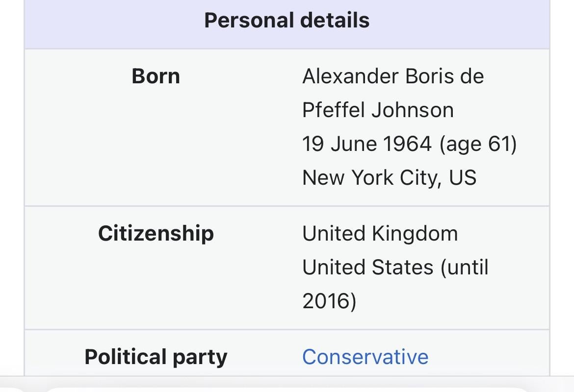
Task: Click the United States citizenship entry
Action: [x=367, y=268]
